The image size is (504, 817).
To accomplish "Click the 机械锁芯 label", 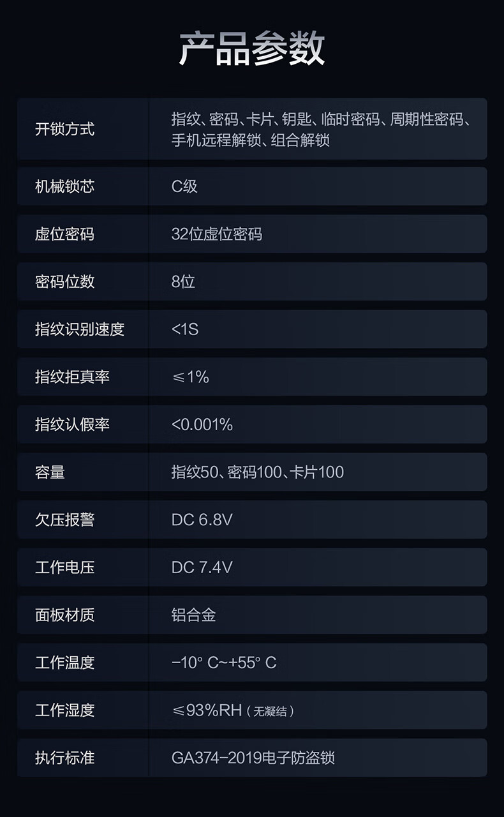I will click(64, 186).
